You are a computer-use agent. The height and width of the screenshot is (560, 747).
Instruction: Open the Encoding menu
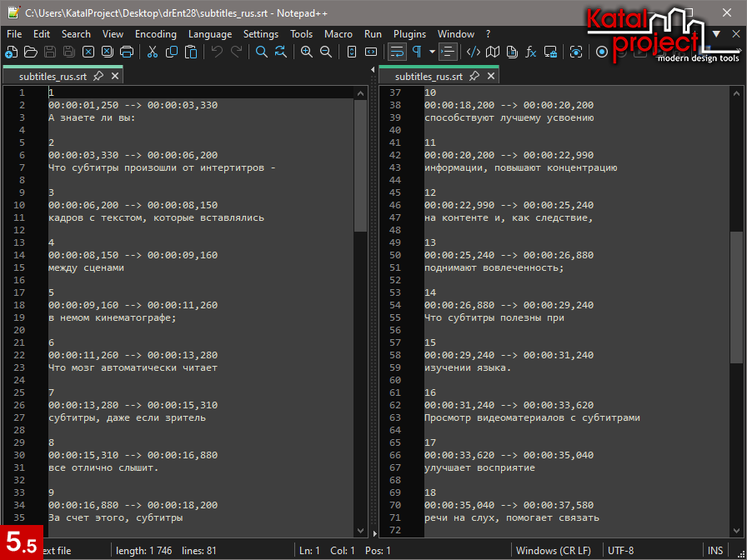point(155,34)
